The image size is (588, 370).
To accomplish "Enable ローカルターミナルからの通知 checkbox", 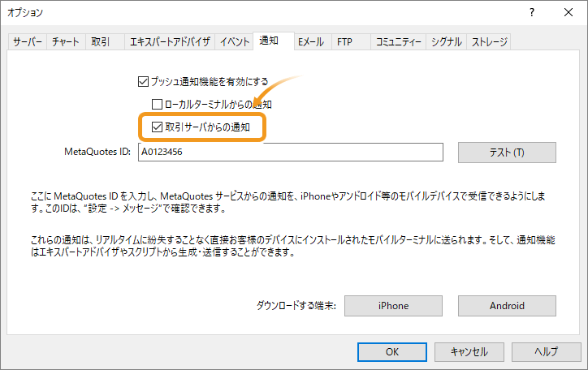I will (157, 104).
